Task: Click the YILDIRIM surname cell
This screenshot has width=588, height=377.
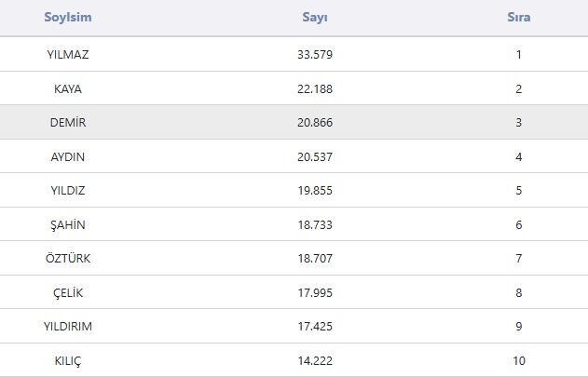Action: [68, 326]
